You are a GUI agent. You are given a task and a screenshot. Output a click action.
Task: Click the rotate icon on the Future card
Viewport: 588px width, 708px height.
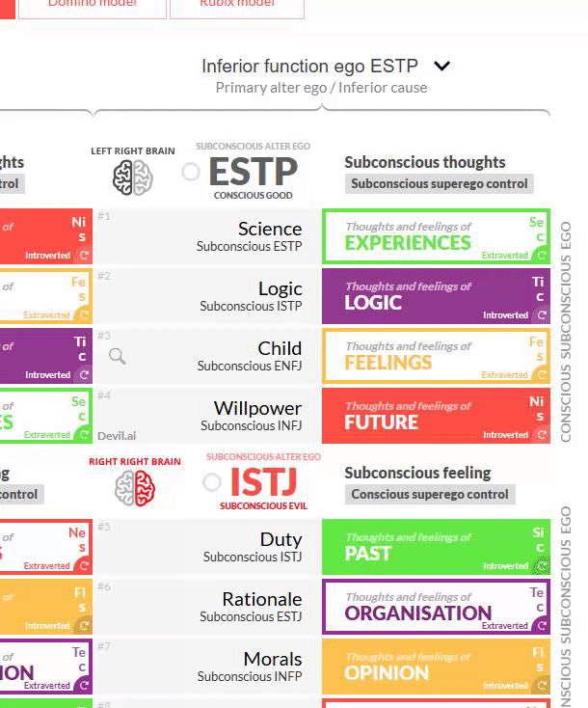point(541,435)
